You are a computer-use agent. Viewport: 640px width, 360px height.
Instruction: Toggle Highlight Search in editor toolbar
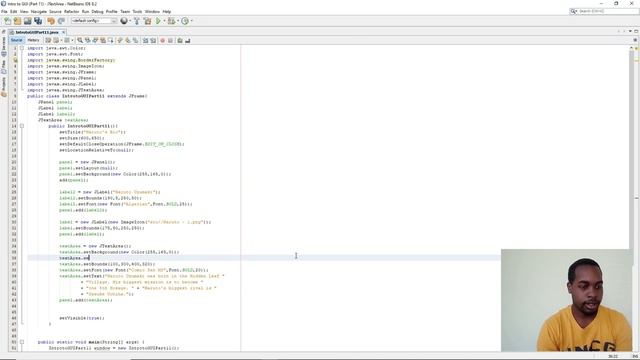click(x=103, y=40)
